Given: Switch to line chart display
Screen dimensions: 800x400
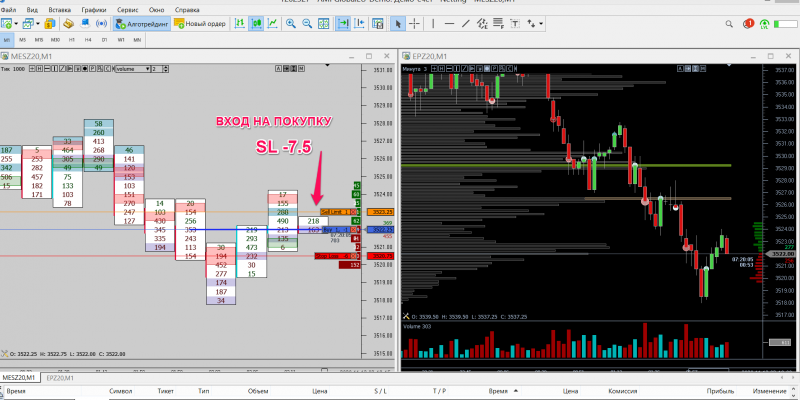Looking at the screenshot, I should [x=273, y=23].
